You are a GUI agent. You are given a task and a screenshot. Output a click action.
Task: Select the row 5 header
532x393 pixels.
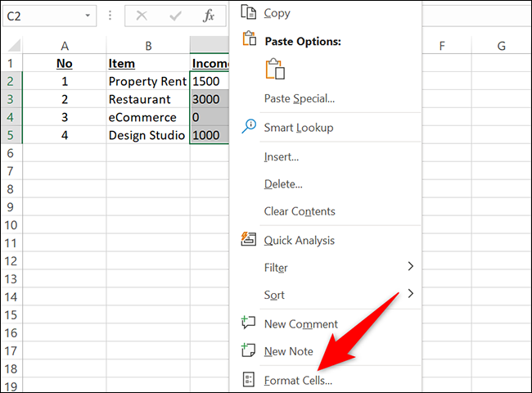point(11,135)
